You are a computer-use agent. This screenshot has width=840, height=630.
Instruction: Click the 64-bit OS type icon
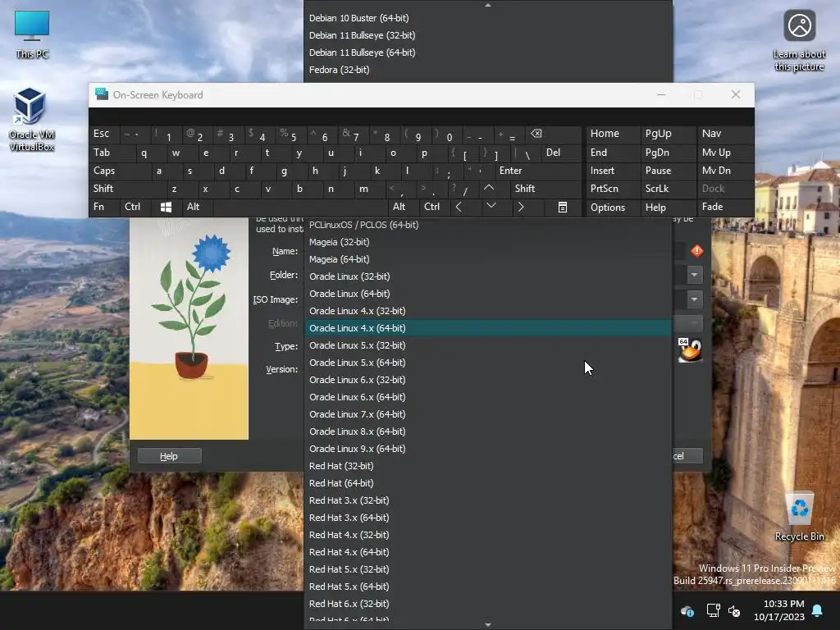[x=689, y=349]
